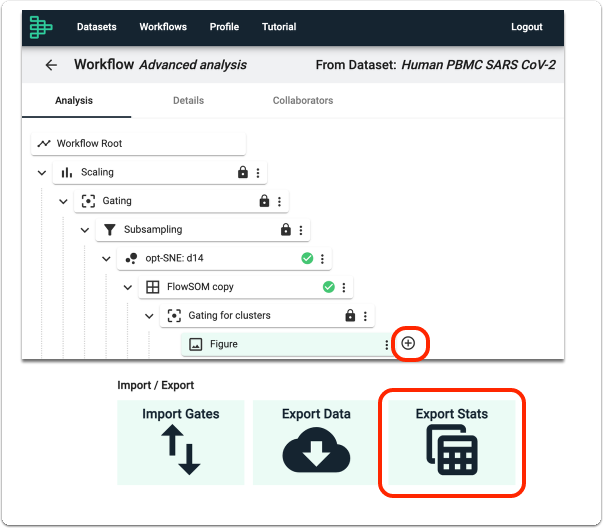Open the Collaborators tab
603x528 pixels.
click(x=303, y=100)
